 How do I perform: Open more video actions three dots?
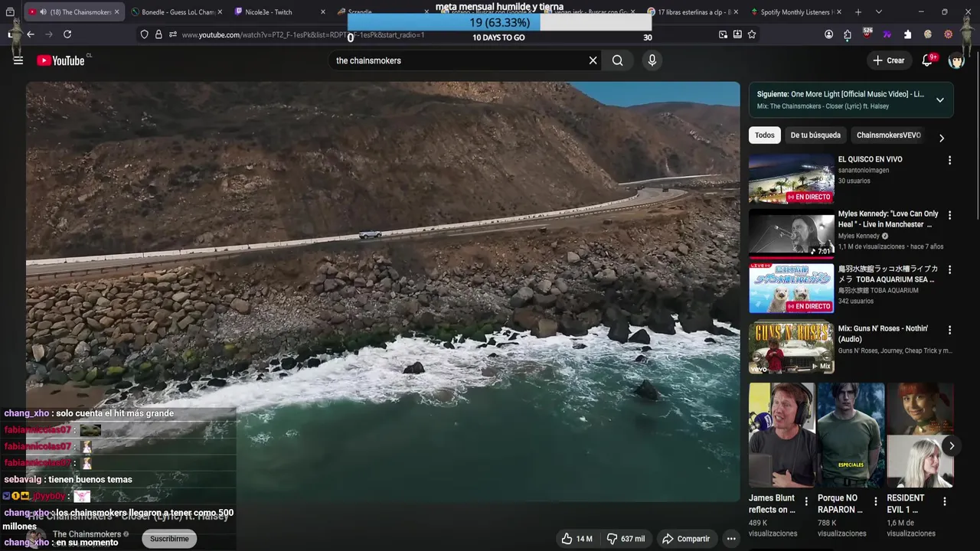coord(731,539)
